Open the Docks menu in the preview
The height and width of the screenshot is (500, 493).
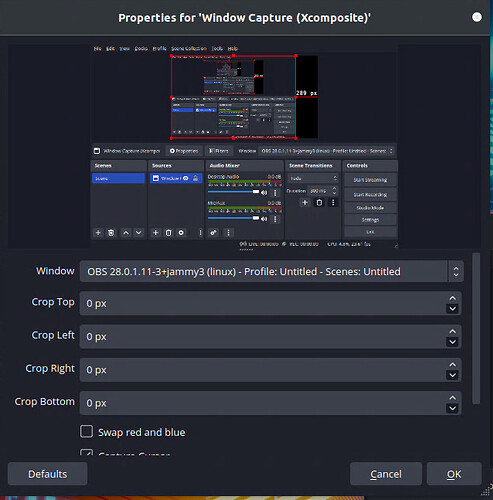(x=141, y=48)
